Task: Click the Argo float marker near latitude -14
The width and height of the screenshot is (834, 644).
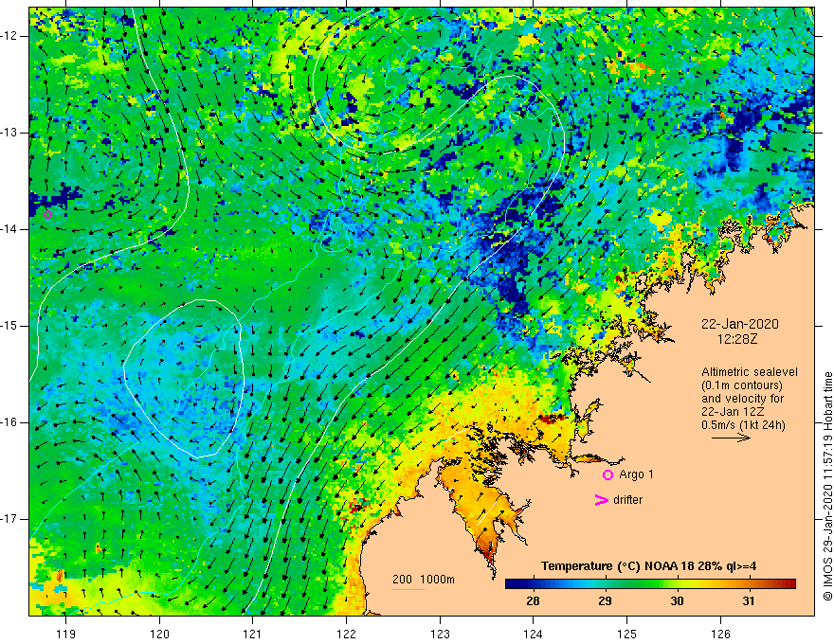Action: 48,215
